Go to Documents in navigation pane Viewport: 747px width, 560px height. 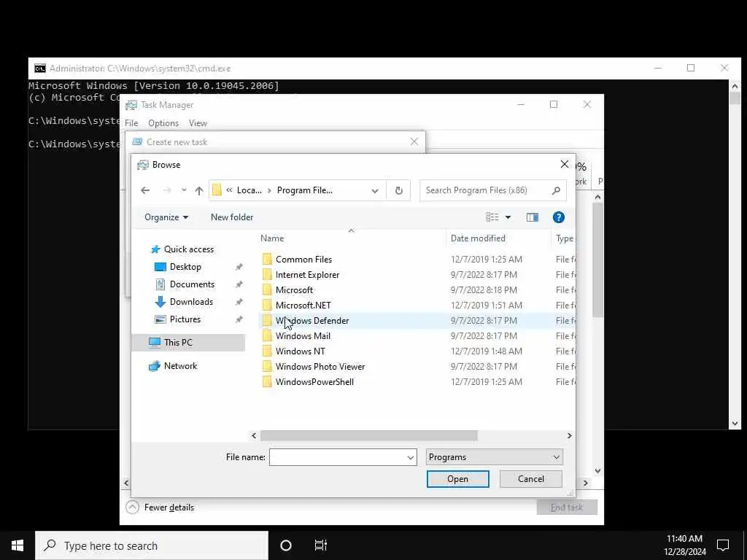[x=192, y=284]
